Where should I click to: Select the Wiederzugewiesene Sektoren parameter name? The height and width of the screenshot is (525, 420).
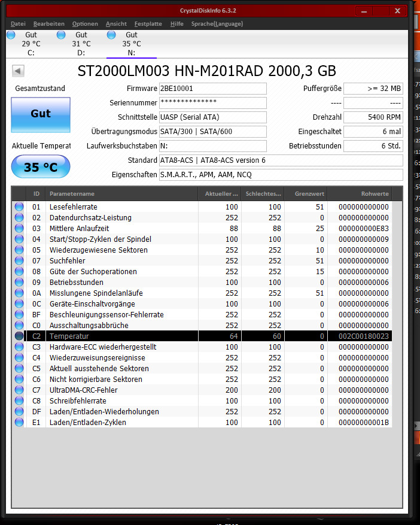pos(98,250)
